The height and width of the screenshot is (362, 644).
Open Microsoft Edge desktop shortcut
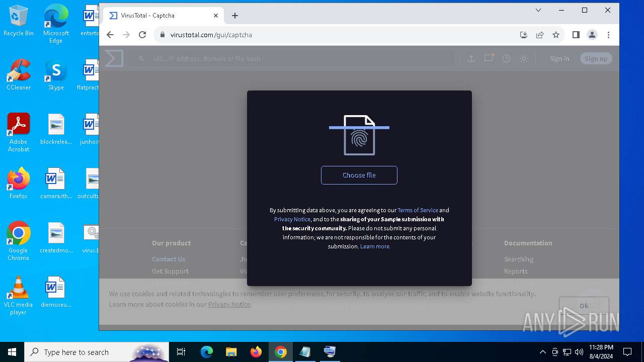point(56,24)
